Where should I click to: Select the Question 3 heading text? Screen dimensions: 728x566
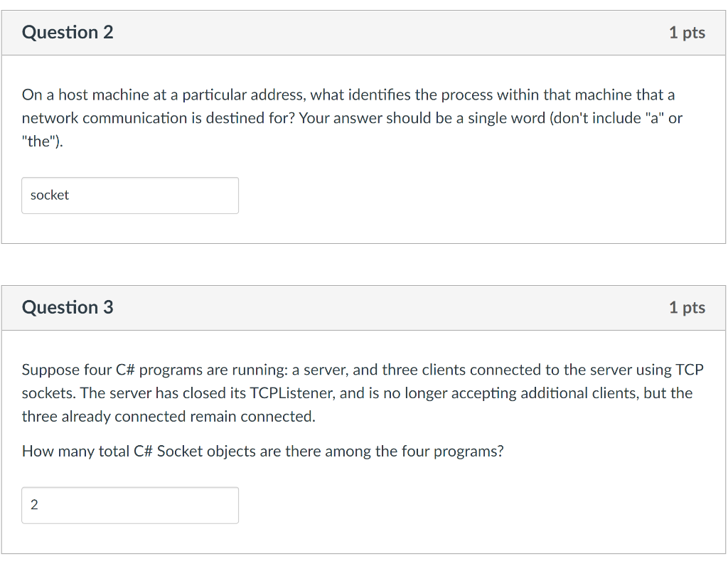[68, 307]
